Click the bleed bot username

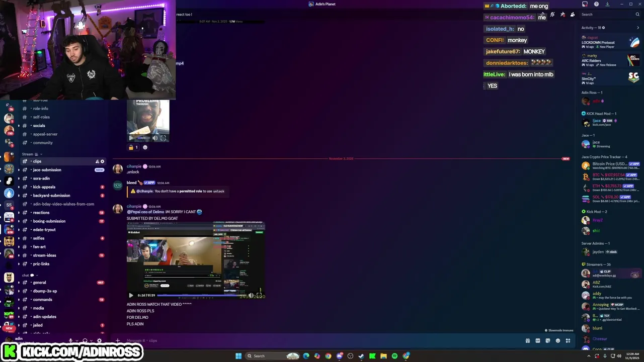pos(132,183)
